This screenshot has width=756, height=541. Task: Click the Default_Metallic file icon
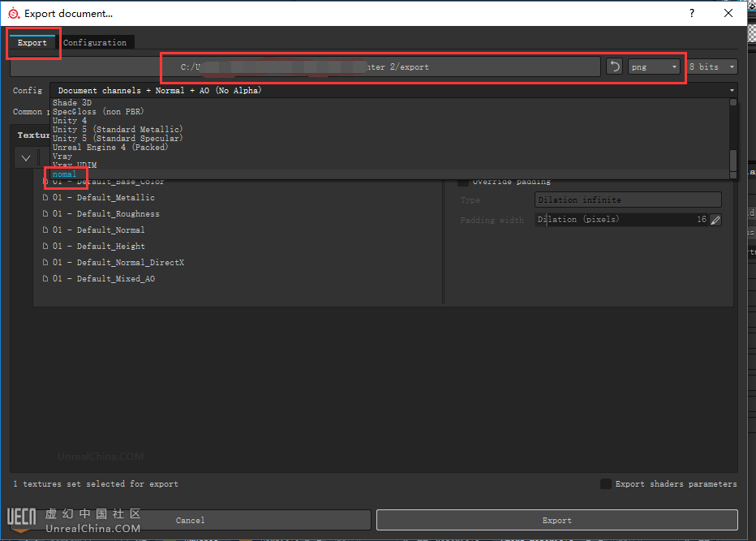coord(45,198)
